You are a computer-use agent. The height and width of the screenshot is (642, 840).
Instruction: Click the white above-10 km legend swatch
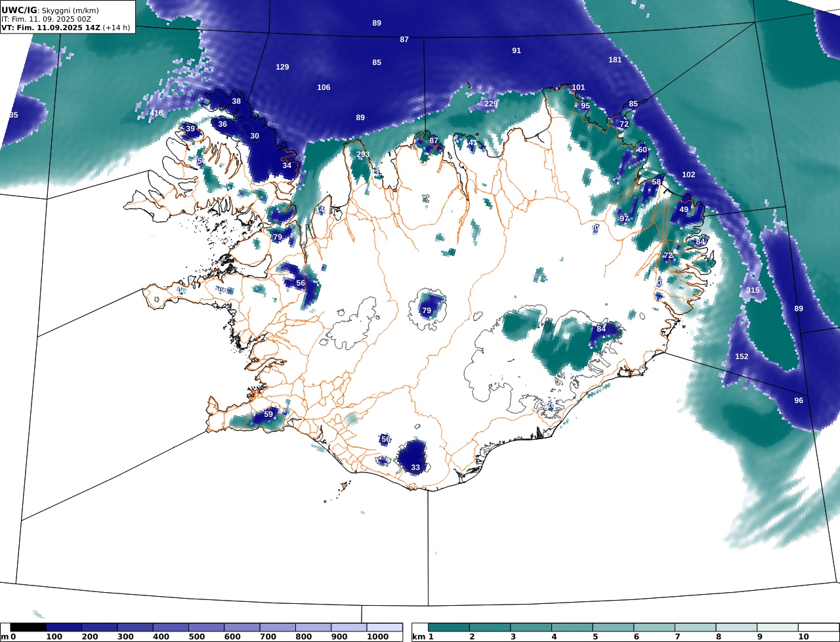click(x=818, y=628)
